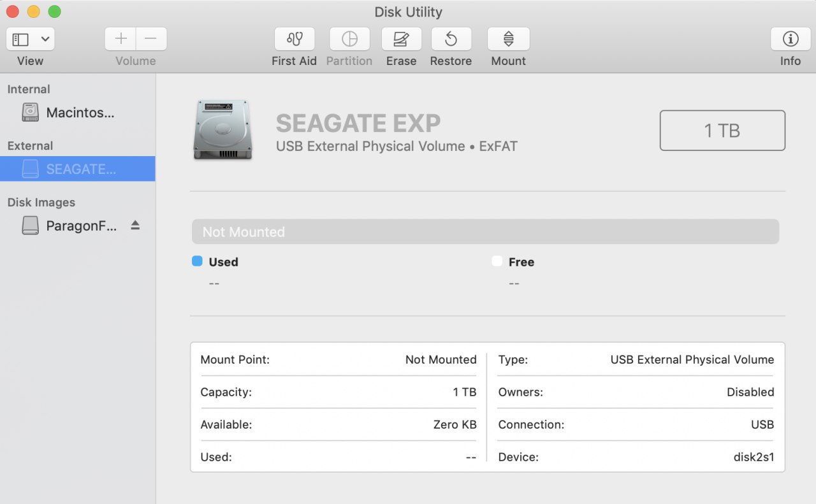This screenshot has width=816, height=504.
Task: Select the Macintosh internal disk
Action: [78, 113]
